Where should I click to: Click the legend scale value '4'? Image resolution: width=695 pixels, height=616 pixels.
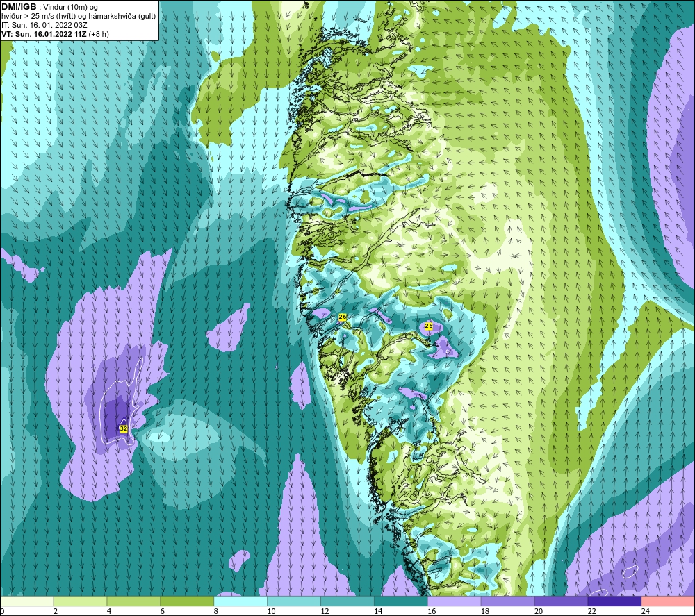[x=109, y=611]
